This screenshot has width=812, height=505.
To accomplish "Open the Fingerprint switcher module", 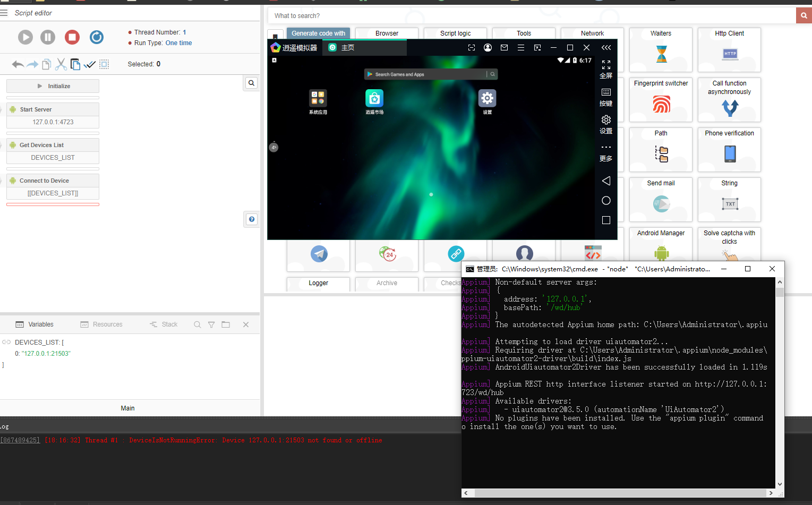I will [x=661, y=99].
